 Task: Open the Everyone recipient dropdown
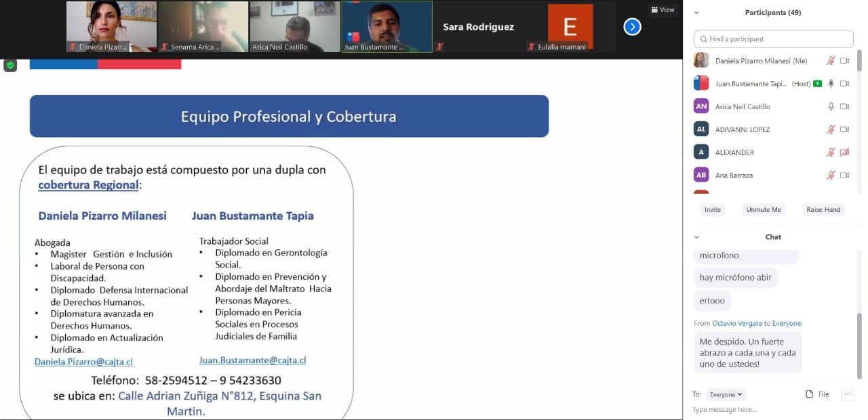click(726, 394)
